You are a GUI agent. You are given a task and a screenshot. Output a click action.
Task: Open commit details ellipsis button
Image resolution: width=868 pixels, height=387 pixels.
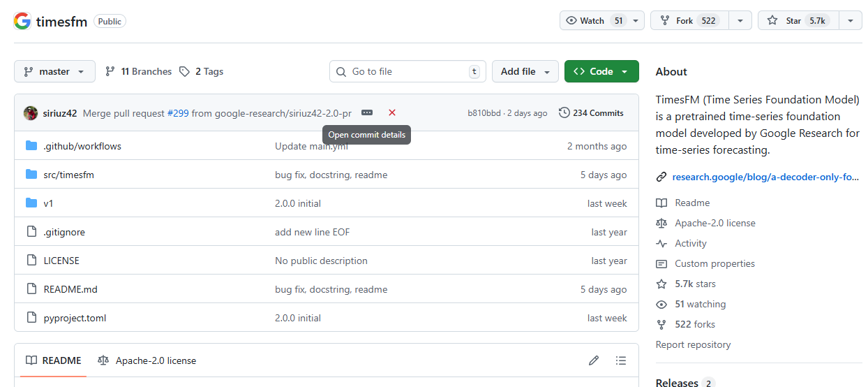pos(367,112)
